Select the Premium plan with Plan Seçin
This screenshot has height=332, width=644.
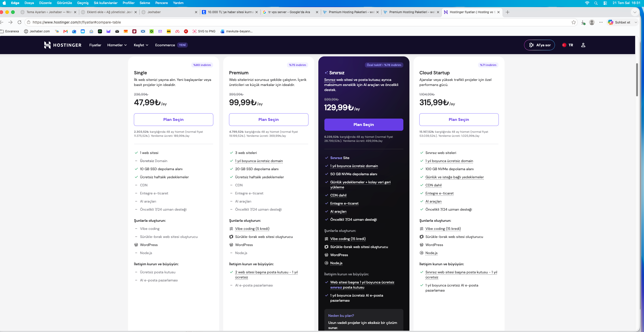[268, 120]
